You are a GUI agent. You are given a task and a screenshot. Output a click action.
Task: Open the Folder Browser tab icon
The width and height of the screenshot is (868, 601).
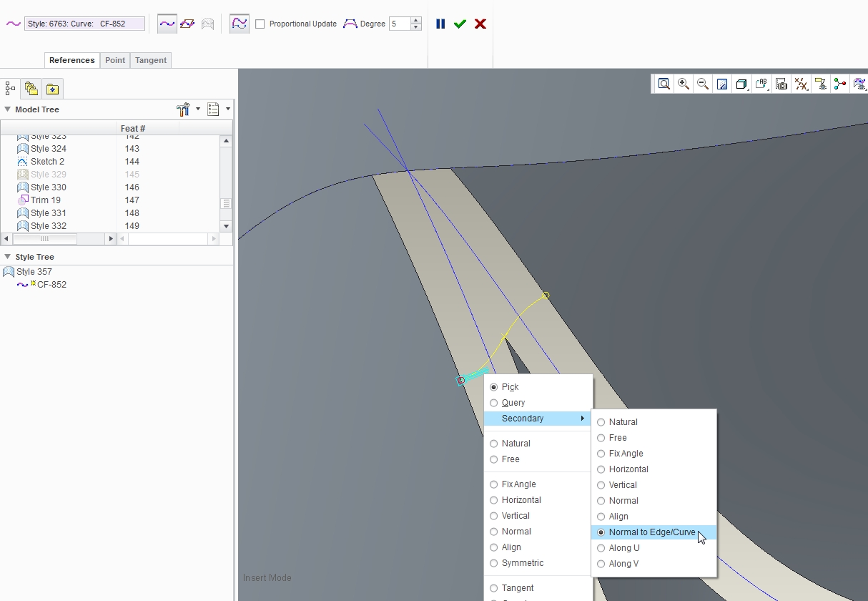(x=31, y=89)
